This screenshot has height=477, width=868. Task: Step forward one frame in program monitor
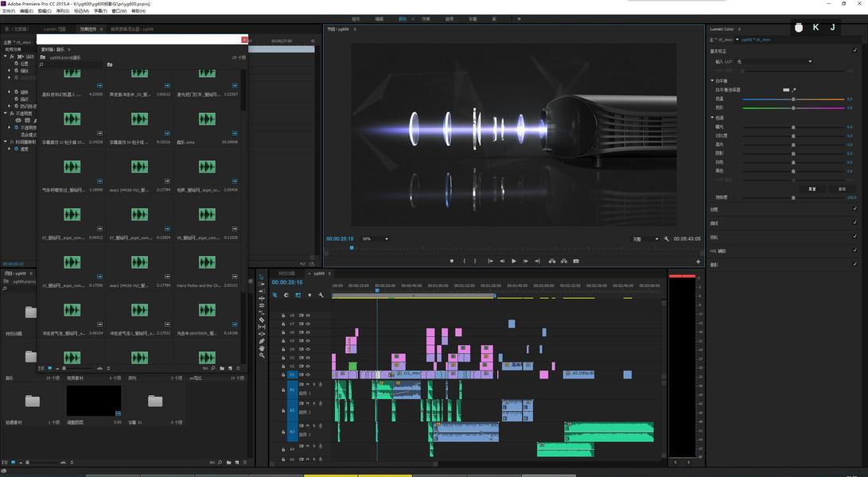click(525, 262)
